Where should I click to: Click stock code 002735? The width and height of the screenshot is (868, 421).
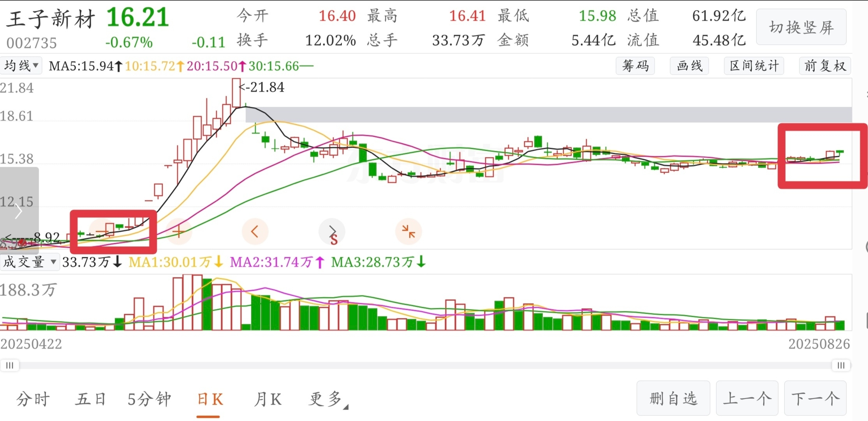coord(32,42)
